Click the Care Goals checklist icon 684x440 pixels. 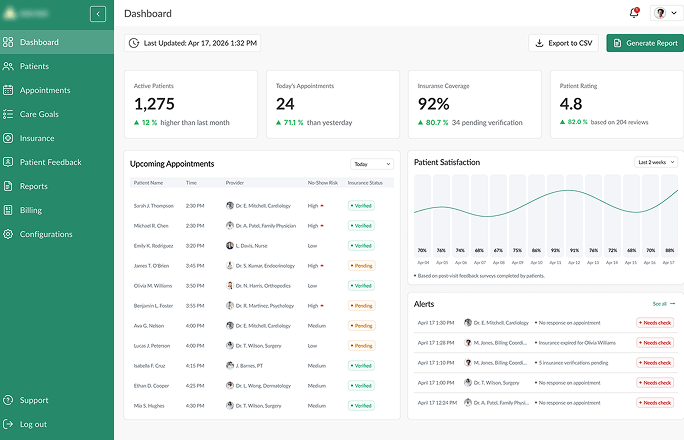[x=8, y=114]
